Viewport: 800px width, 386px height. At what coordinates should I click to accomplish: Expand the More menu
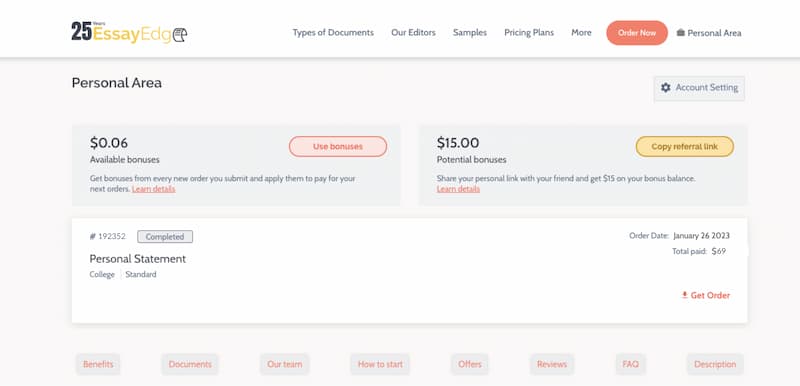[581, 33]
